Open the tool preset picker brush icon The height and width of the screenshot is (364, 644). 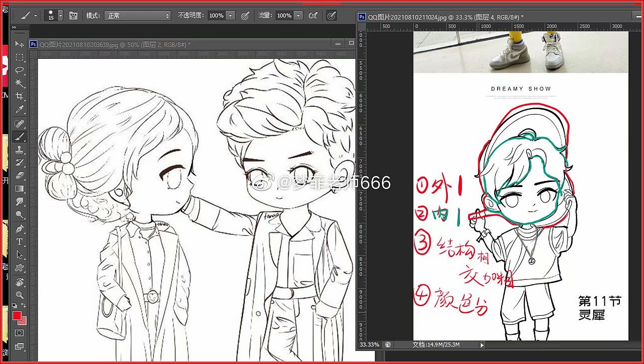click(25, 16)
